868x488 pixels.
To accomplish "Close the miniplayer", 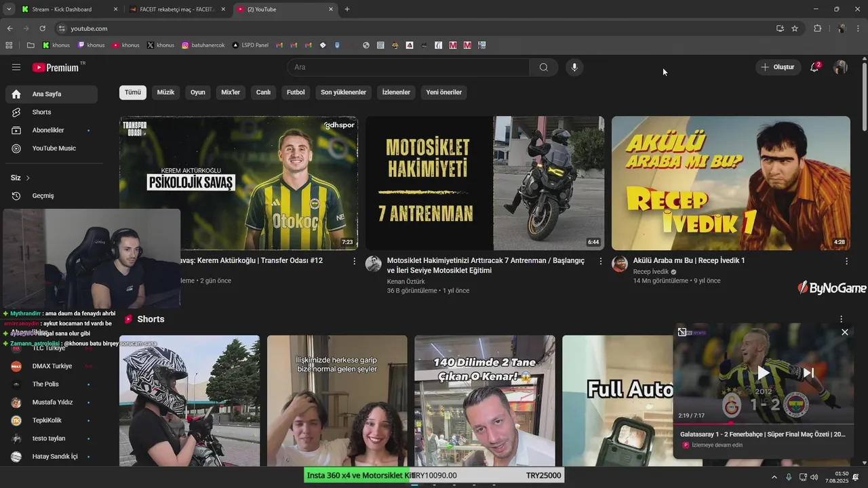I will point(845,332).
